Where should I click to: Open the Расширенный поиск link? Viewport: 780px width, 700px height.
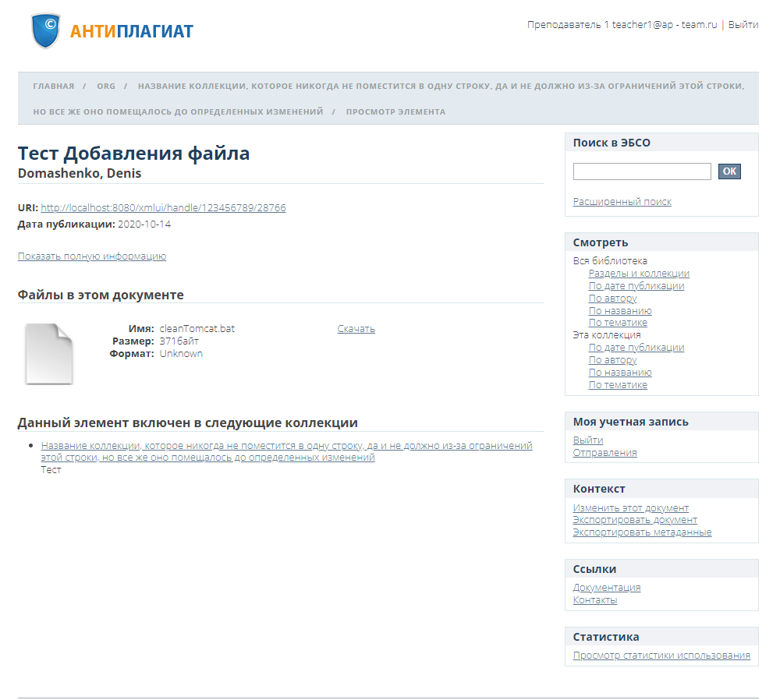tap(622, 202)
